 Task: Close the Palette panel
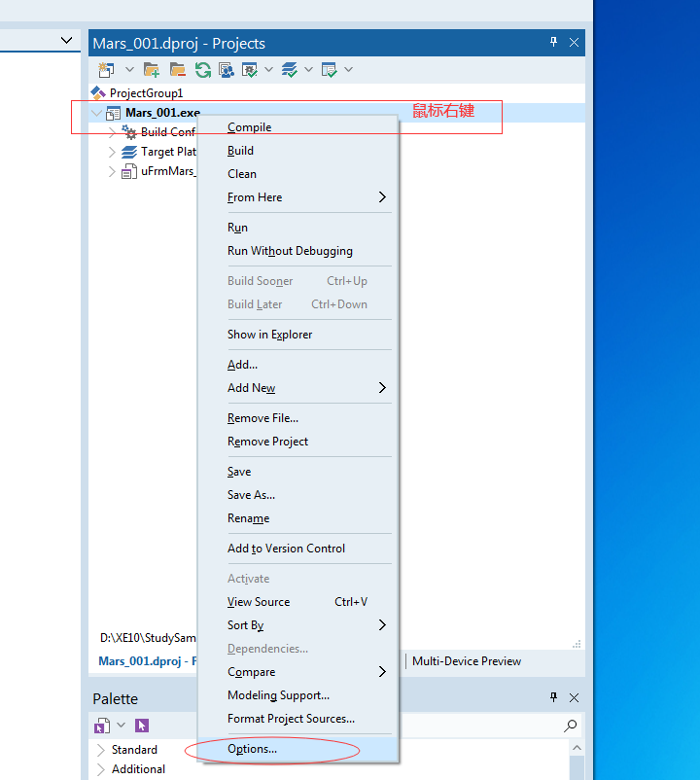click(574, 697)
